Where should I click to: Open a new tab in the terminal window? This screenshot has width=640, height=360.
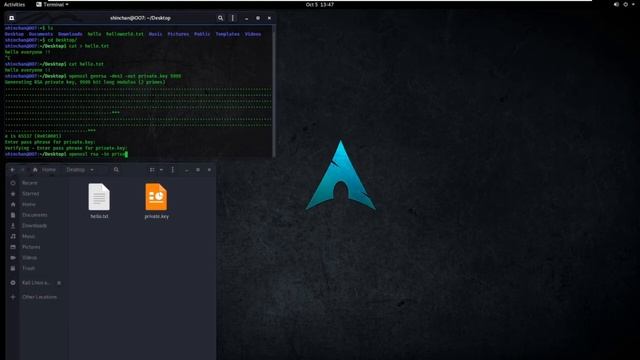click(11, 18)
